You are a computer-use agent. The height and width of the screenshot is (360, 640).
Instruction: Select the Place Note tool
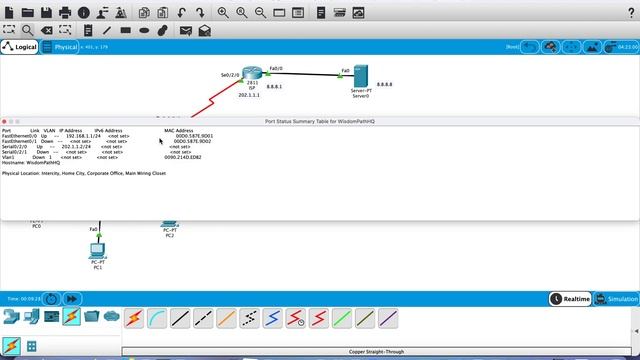88,30
